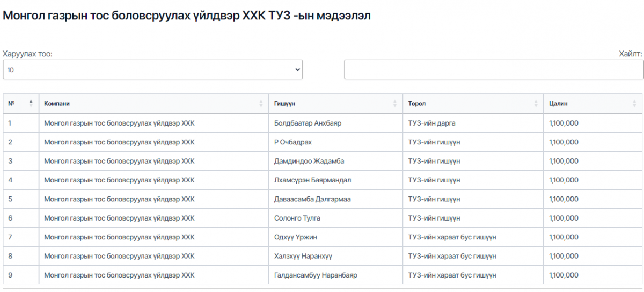Select Дамдиндоо Жадамба in the table
The width and height of the screenshot is (644, 292).
(309, 161)
